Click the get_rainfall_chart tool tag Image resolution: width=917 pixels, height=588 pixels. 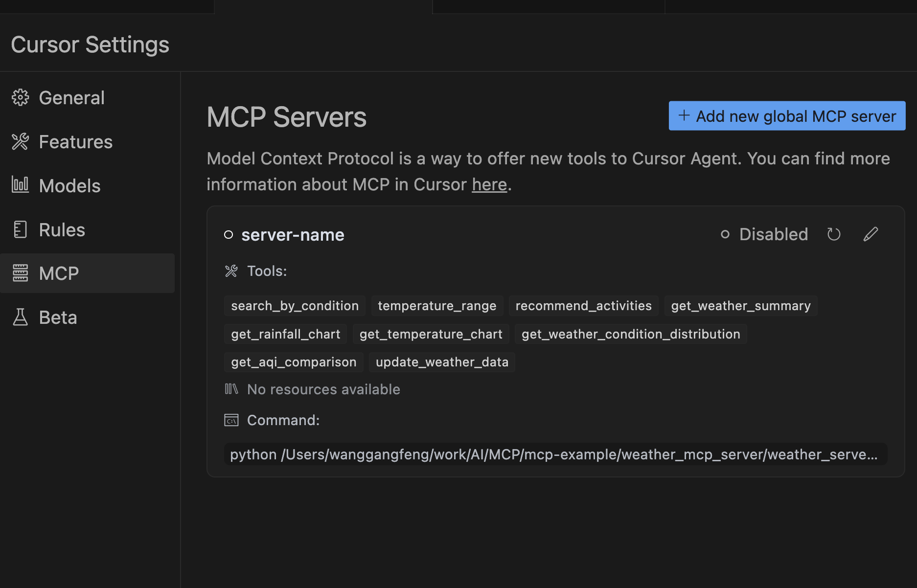pyautogui.click(x=285, y=334)
